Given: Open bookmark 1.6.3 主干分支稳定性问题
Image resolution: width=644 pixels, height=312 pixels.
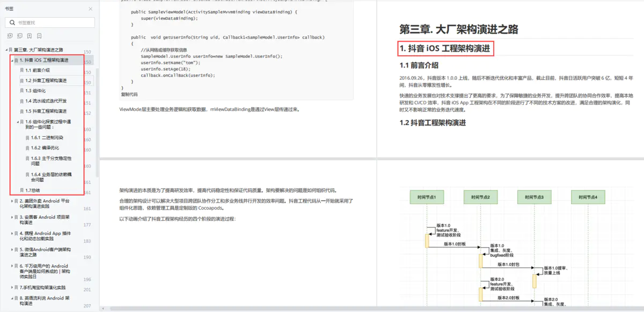Looking at the screenshot, I should [52, 161].
